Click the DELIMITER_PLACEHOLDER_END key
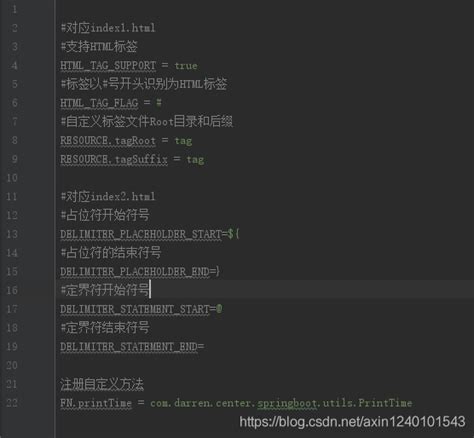This screenshot has width=474, height=438. coord(135,271)
